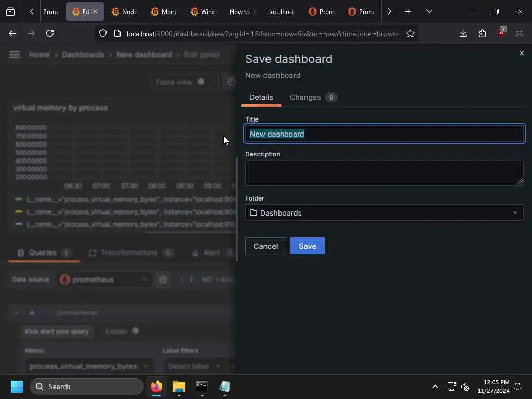Image resolution: width=532 pixels, height=399 pixels.
Task: Open File Explorer from taskbar
Action: (x=179, y=387)
